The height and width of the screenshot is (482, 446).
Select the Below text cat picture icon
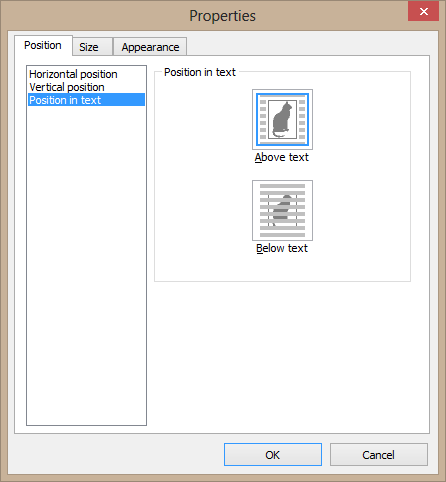pos(282,210)
